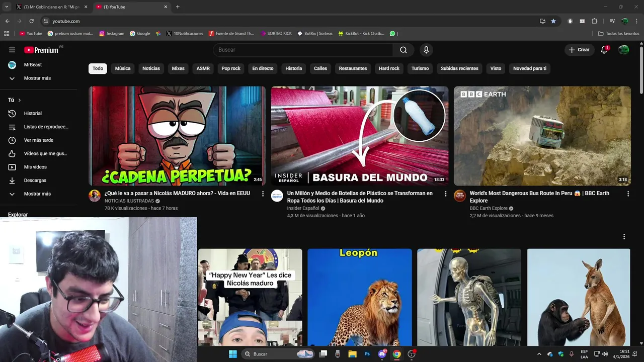Image resolution: width=644 pixels, height=362 pixels.
Task: Open options menu for Dangerous Bus Route video
Action: coord(628,194)
